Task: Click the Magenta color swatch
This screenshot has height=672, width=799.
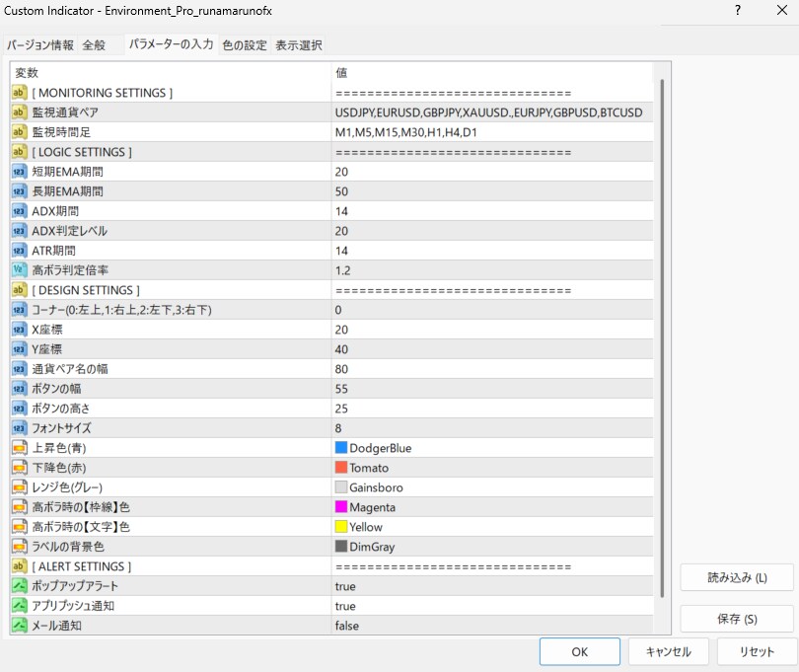Action: [x=341, y=507]
